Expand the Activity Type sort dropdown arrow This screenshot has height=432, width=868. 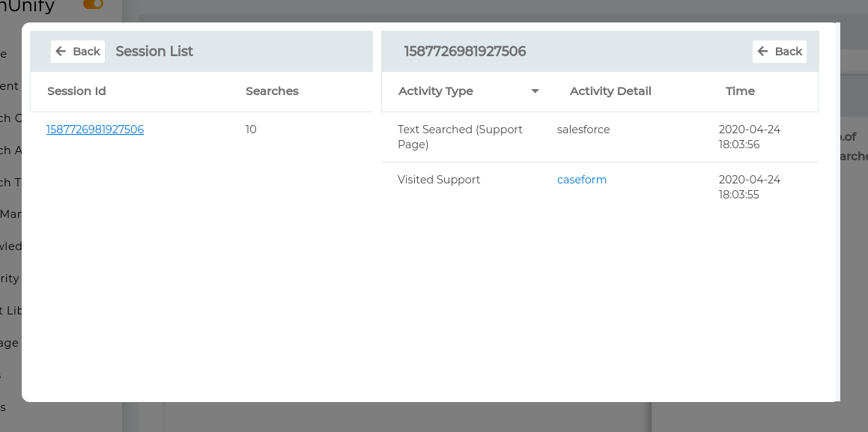coord(535,91)
